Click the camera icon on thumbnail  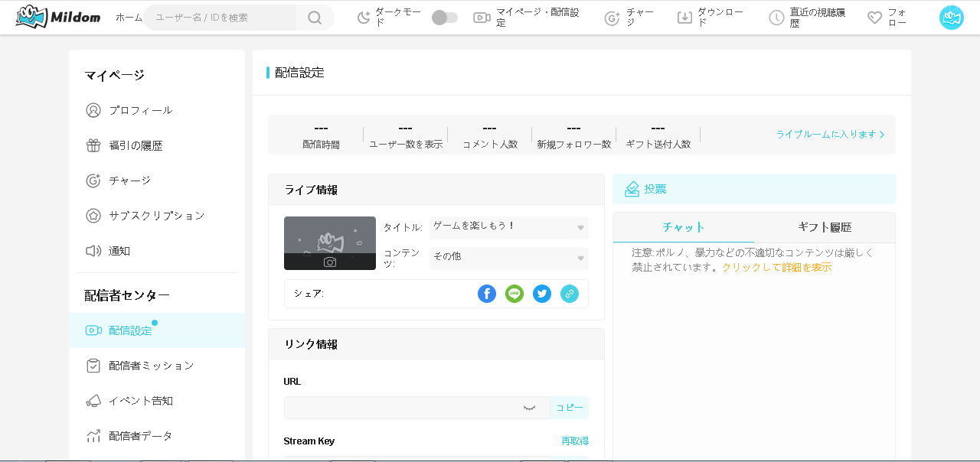[x=330, y=262]
